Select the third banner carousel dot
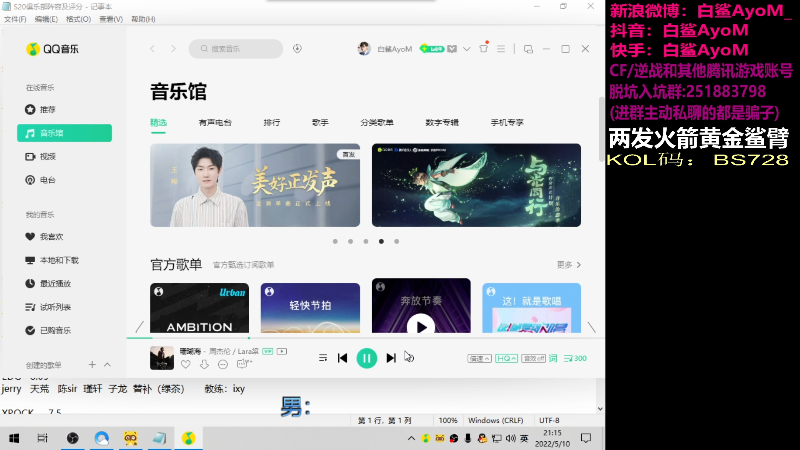Viewport: 800px width, 450px height. click(366, 241)
